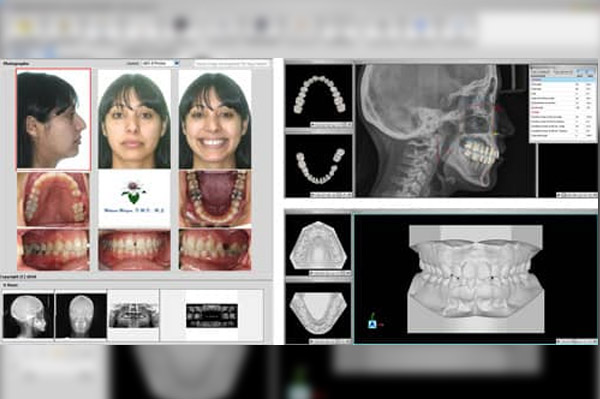This screenshot has width=600, height=399.
Task: Open the view selector under front model view
Action: tap(577, 341)
